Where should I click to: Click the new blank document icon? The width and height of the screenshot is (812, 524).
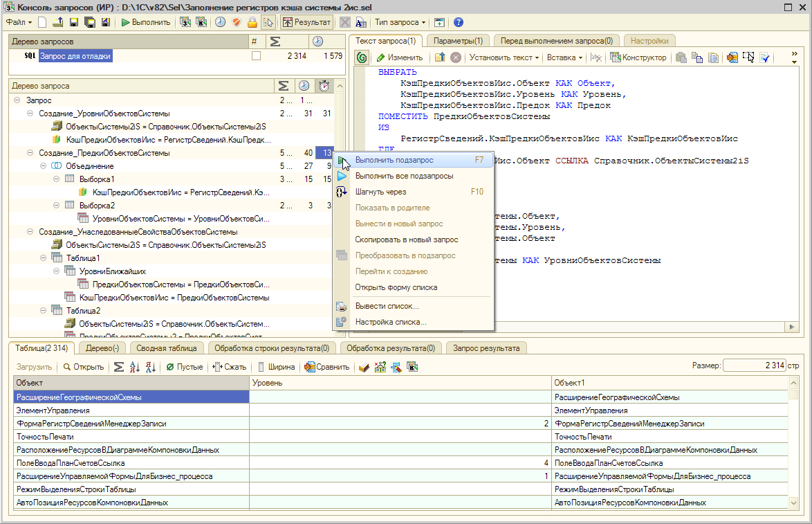click(42, 22)
